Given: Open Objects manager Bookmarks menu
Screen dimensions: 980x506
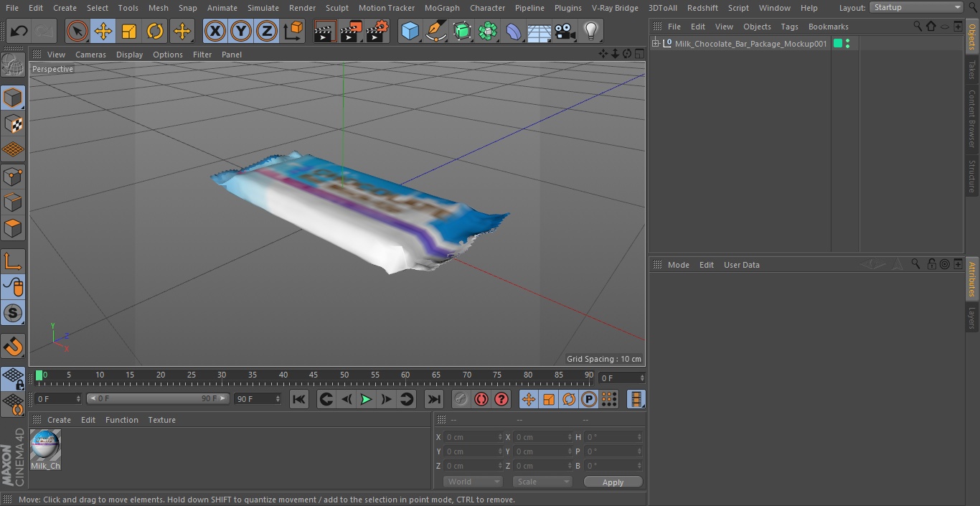Looking at the screenshot, I should 828,27.
